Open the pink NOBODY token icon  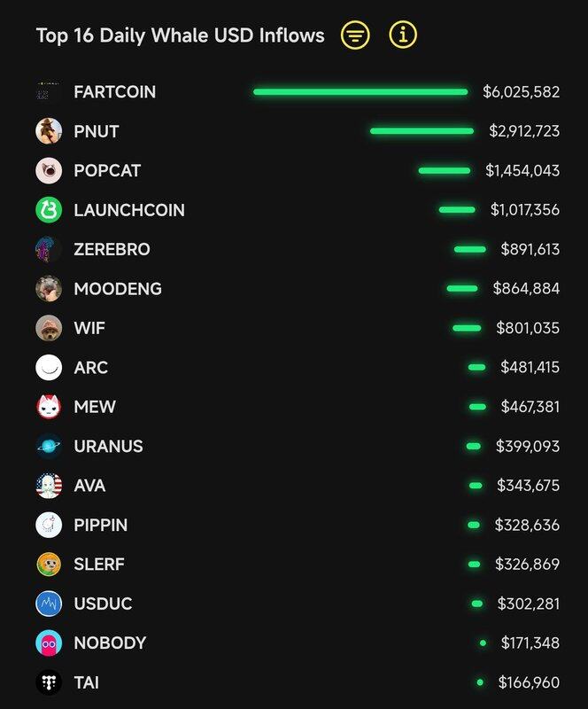point(49,643)
